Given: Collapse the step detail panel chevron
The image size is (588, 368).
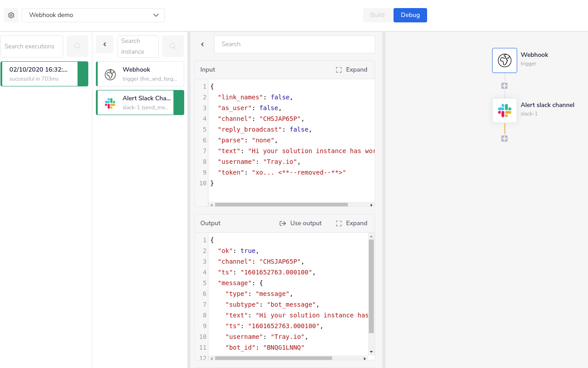Looking at the screenshot, I should (x=202, y=44).
